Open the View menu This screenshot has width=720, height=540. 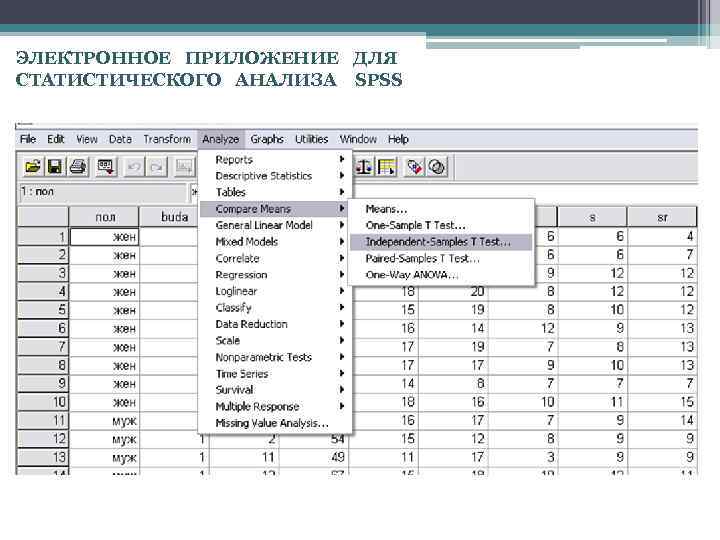coord(87,139)
